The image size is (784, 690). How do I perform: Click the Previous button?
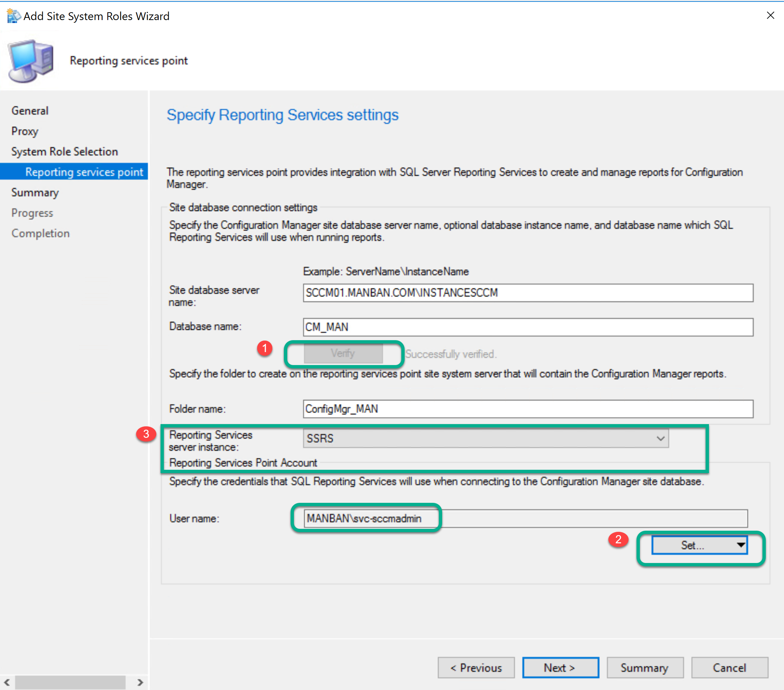[476, 667]
